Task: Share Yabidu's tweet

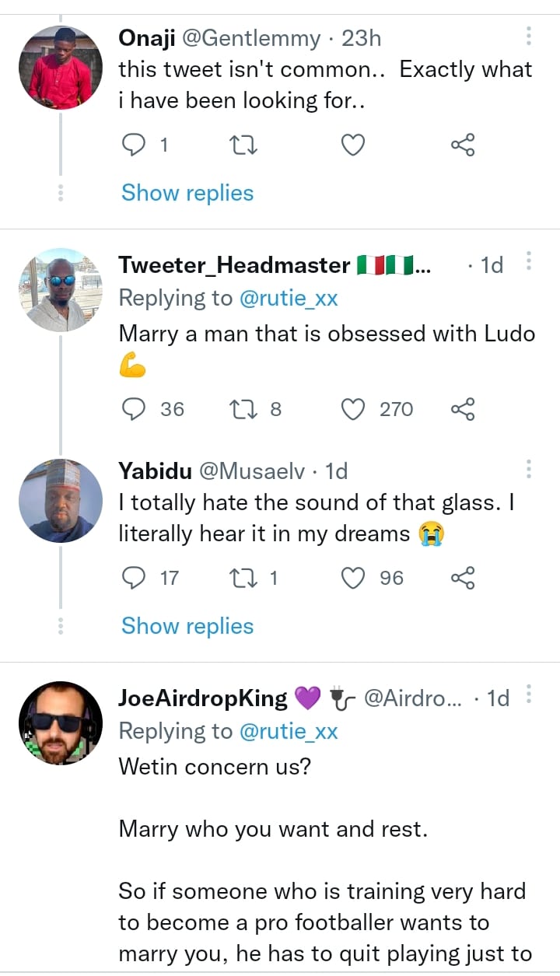Action: pyautogui.click(x=463, y=578)
